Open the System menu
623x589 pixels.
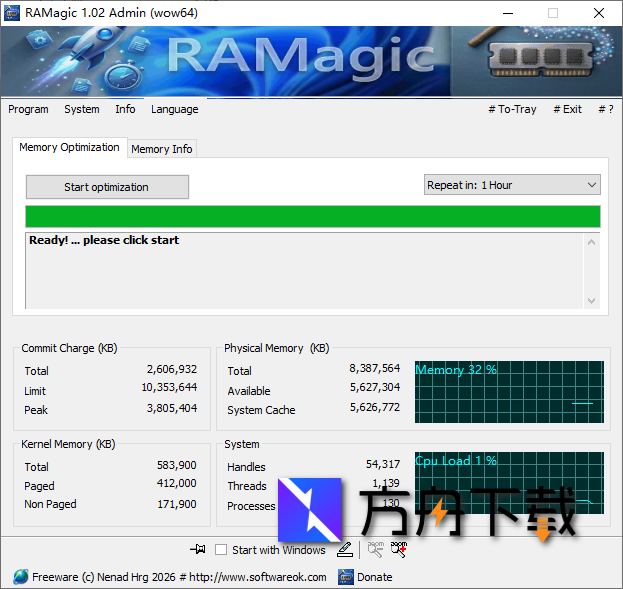[82, 109]
